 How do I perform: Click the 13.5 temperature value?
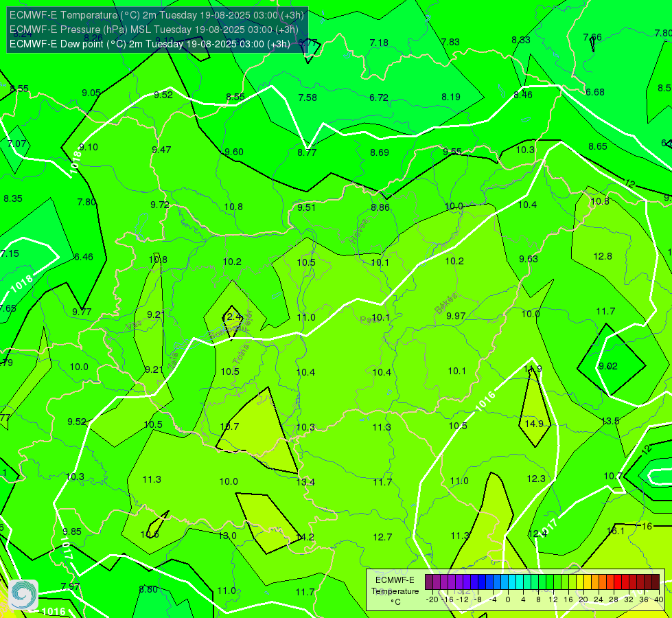tap(610, 421)
